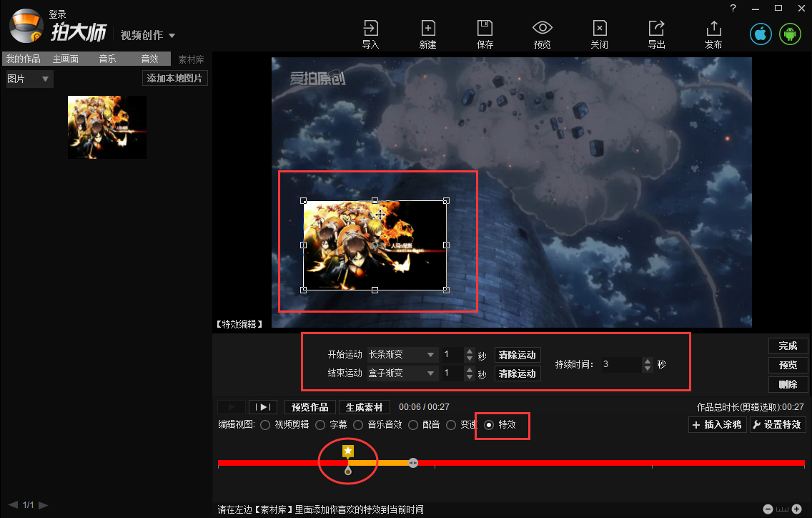812x518 pixels.
Task: Enable the 配音 dubbing radio option
Action: click(415, 424)
